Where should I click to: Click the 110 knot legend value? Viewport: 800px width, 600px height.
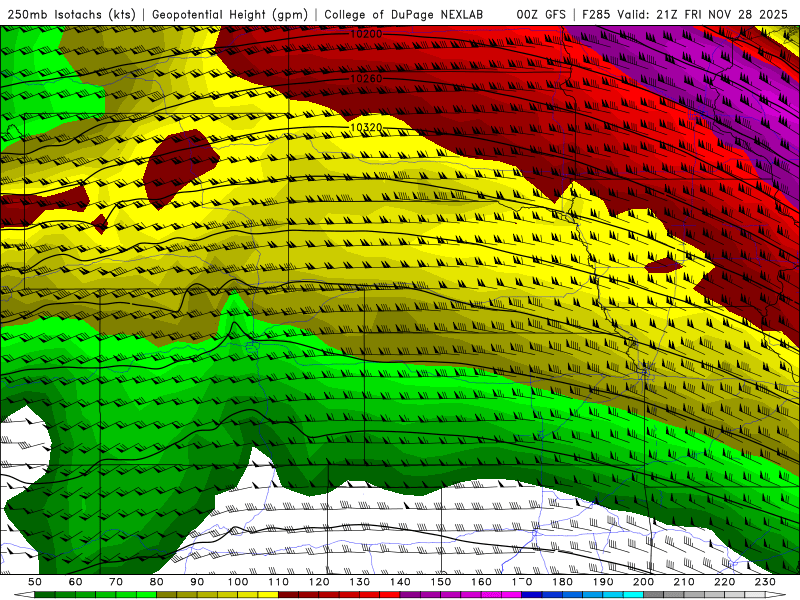coord(279,582)
